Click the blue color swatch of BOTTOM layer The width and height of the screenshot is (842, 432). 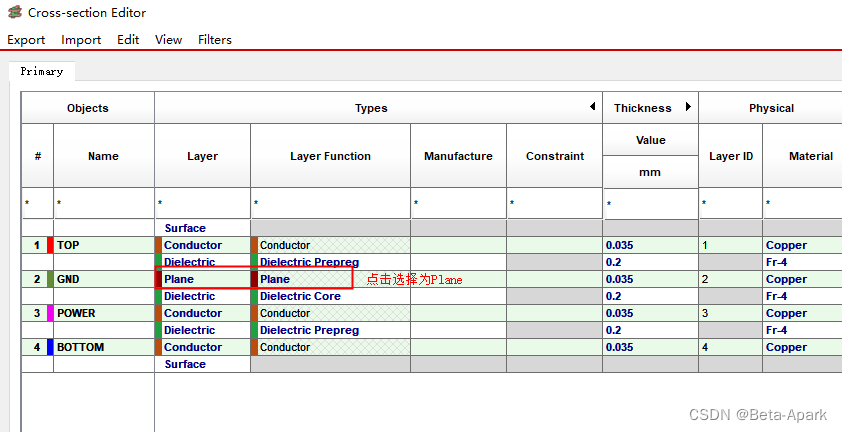pos(50,347)
